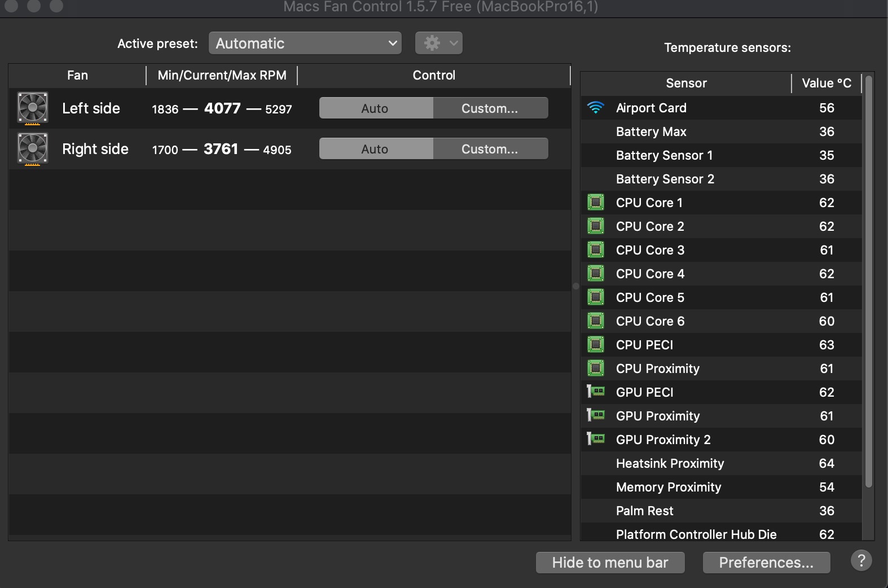Select the Right side fan label
This screenshot has height=588, width=888.
pyautogui.click(x=95, y=148)
